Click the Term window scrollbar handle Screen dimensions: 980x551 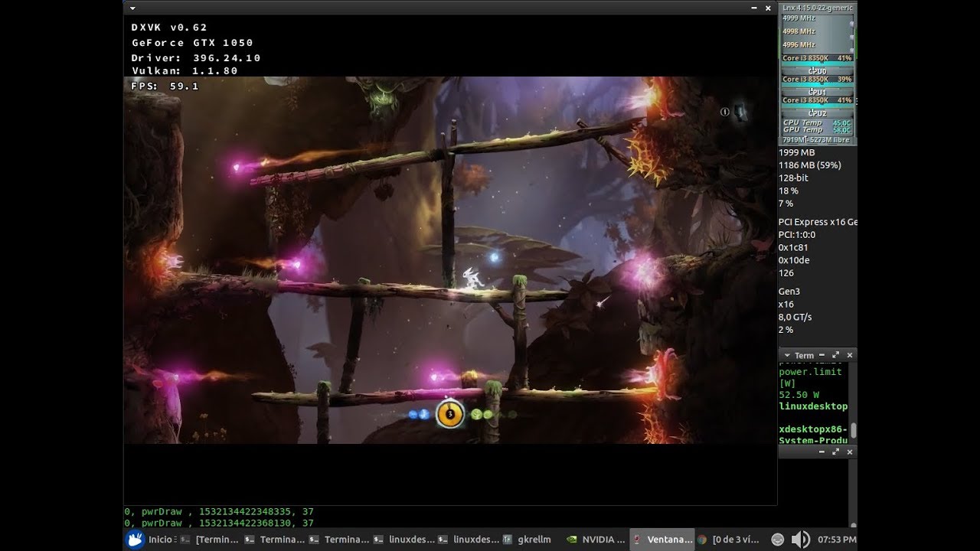(853, 430)
